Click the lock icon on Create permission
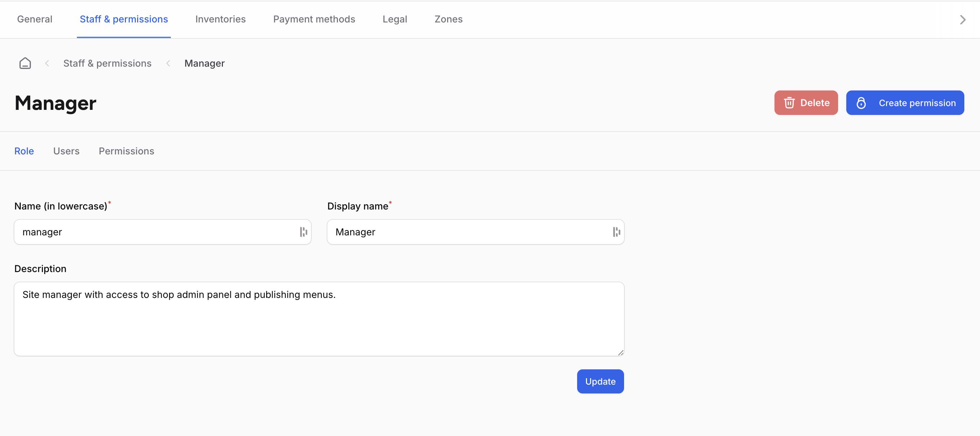 click(861, 103)
